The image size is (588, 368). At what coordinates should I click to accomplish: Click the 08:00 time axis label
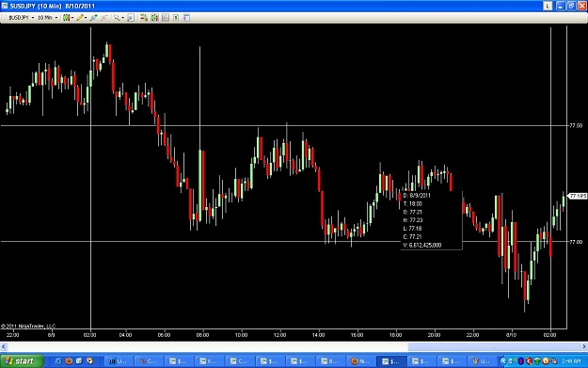tap(202, 335)
